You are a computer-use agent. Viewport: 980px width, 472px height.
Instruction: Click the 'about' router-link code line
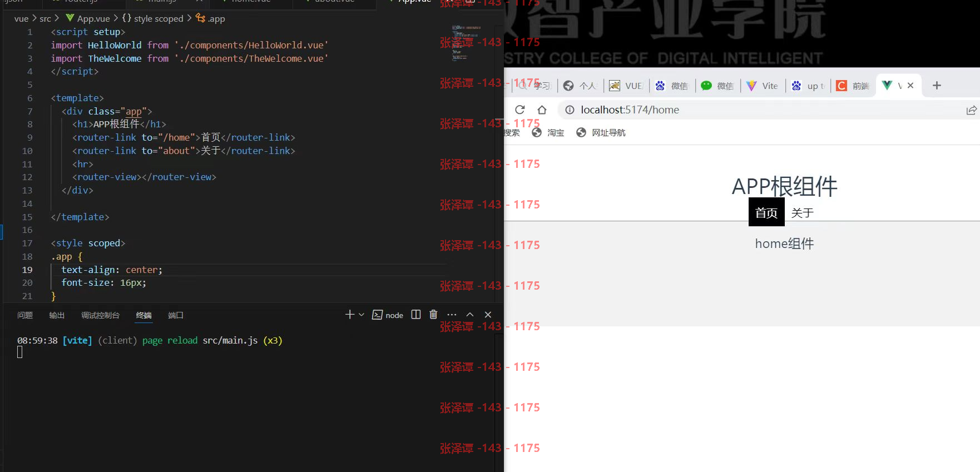(184, 151)
